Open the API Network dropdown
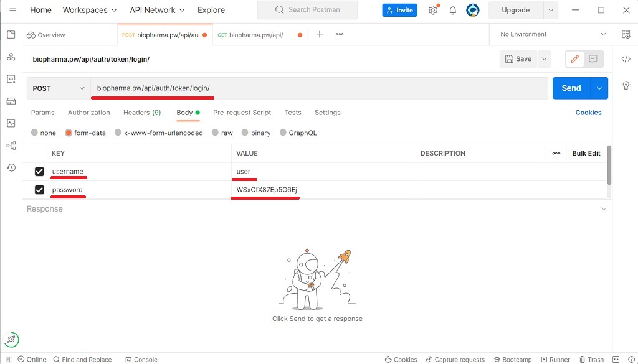The image size is (638, 364). click(157, 10)
